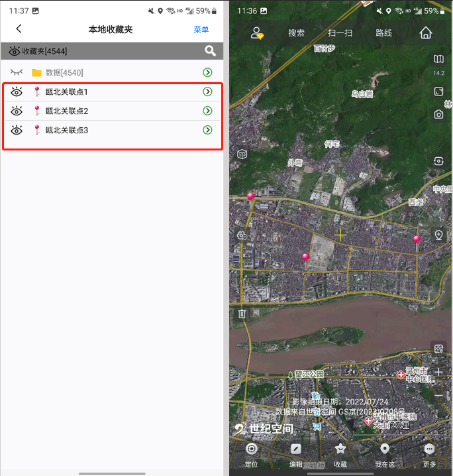This screenshot has height=476, width=453.
Task: Tap the 搜索 search button
Action: coord(296,33)
